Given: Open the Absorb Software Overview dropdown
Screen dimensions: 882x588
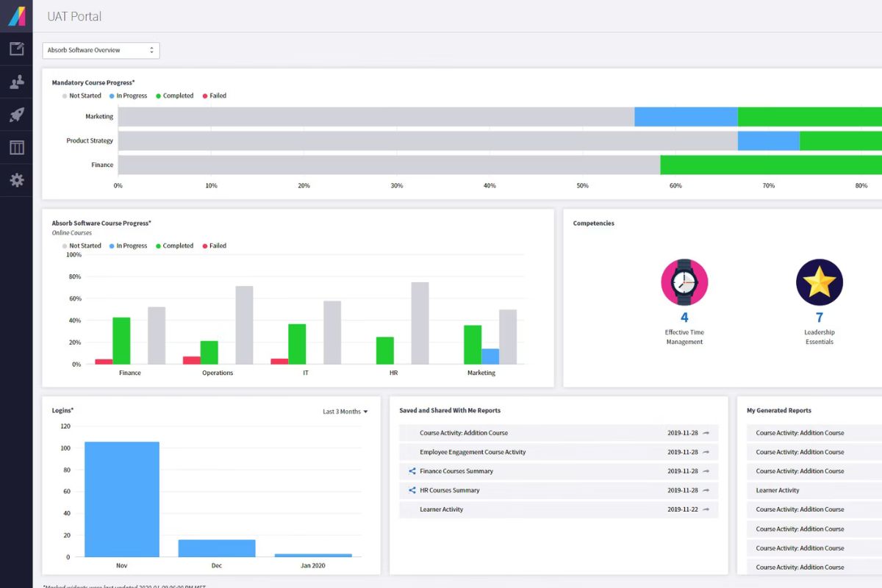Looking at the screenshot, I should coord(101,50).
